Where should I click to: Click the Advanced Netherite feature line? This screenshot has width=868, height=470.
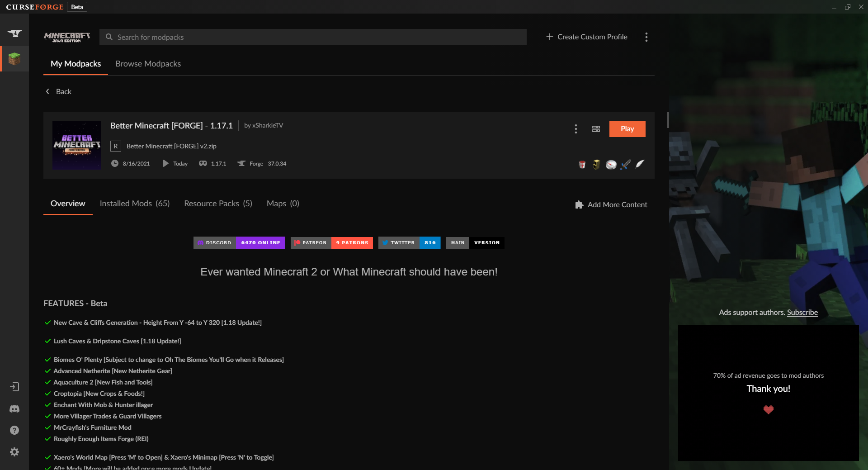[113, 371]
